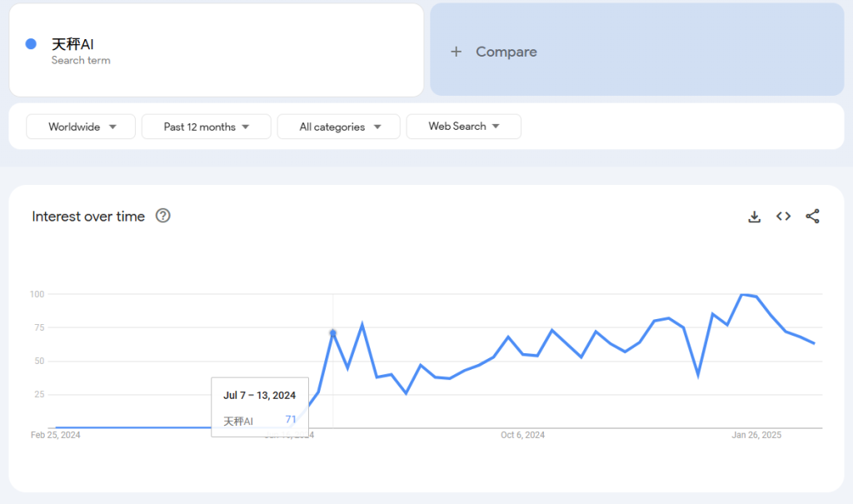Viewport: 853px width, 504px height.
Task: Download the Interest over time data
Action: 754,217
